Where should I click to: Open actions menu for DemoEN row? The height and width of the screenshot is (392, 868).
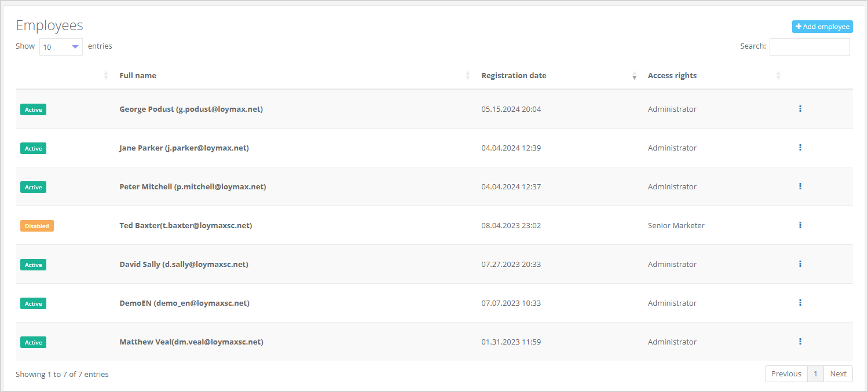(x=800, y=303)
